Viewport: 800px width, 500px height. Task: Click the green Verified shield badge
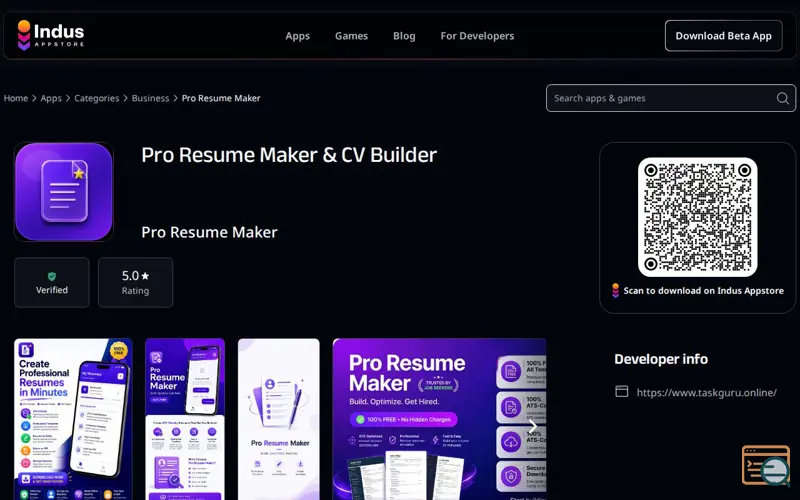(52, 282)
